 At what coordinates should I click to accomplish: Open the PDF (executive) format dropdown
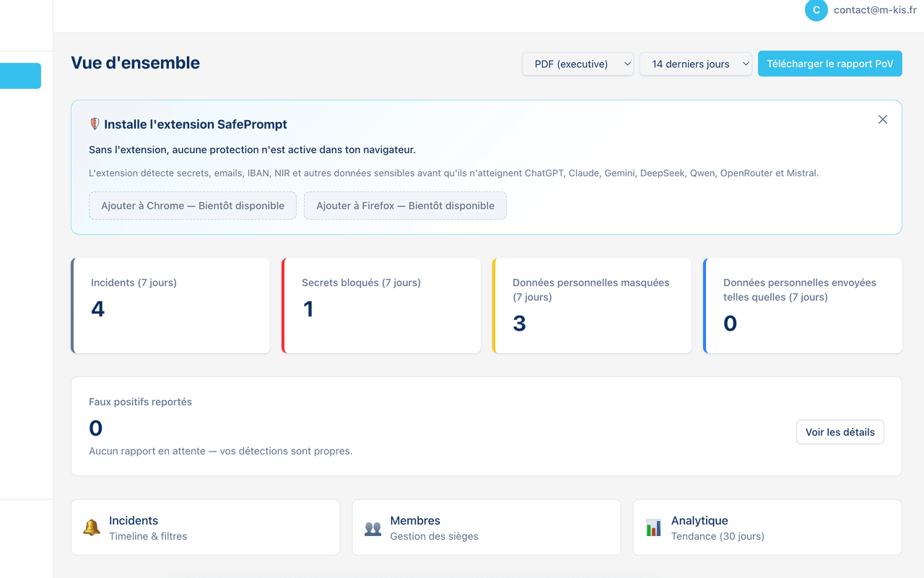578,64
